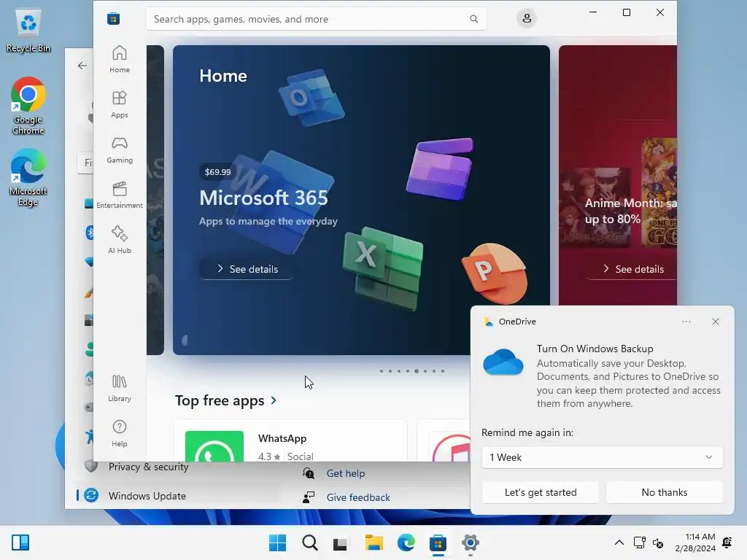Click the search magnifier icon in Store
The image size is (747, 560).
(474, 19)
